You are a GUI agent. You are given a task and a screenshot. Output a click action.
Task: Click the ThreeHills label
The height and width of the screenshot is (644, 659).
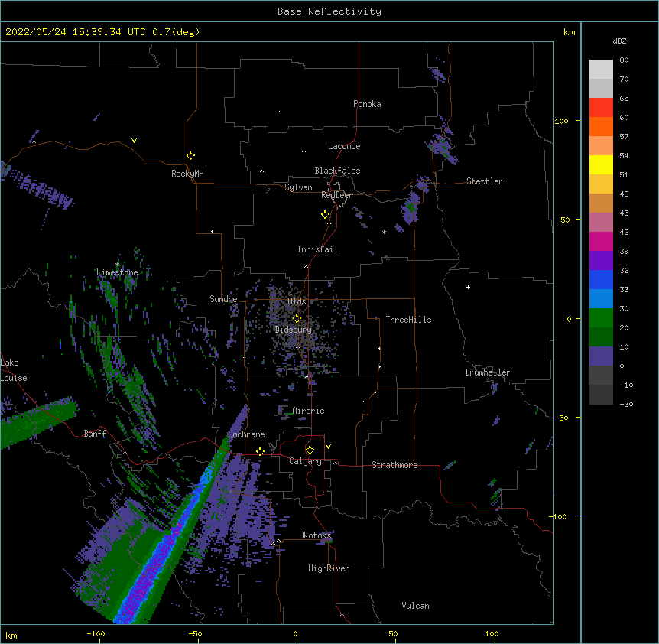pos(408,320)
